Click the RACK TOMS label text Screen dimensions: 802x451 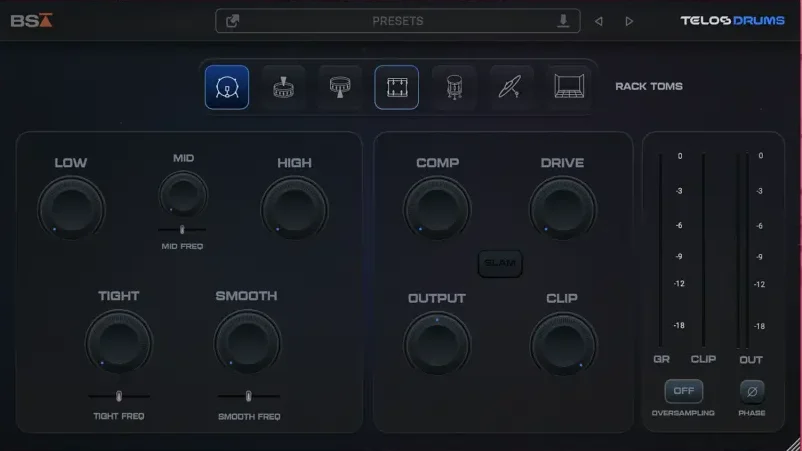click(x=649, y=86)
